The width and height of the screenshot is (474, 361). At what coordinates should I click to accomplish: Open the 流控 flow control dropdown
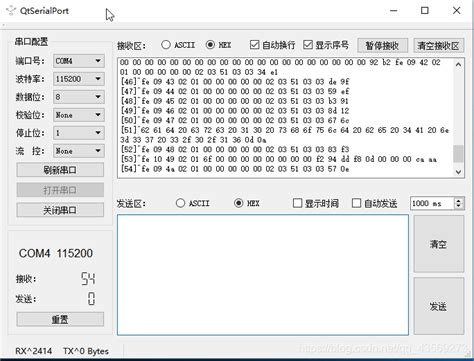(x=79, y=151)
